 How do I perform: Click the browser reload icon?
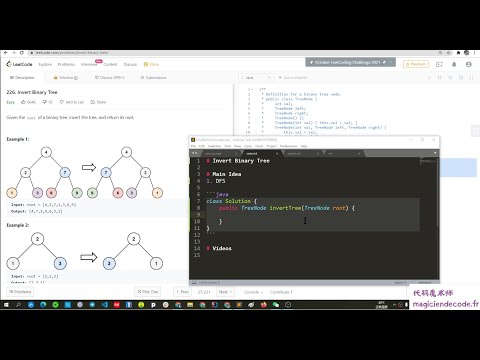point(22,53)
